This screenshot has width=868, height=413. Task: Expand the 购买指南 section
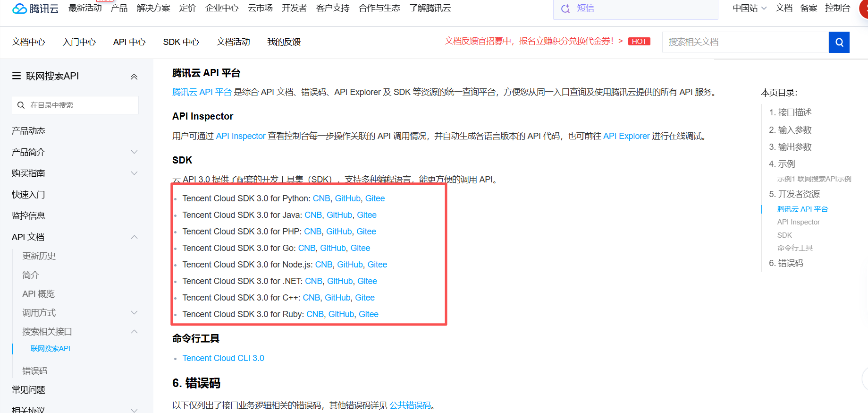coord(134,173)
